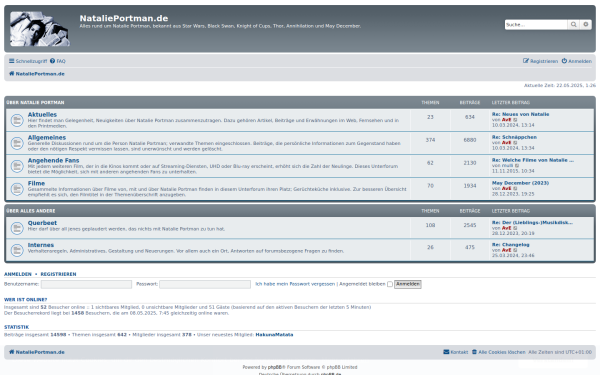This screenshot has width=600, height=375.
Task: Open the Aktuelles forum
Action: tap(42, 114)
